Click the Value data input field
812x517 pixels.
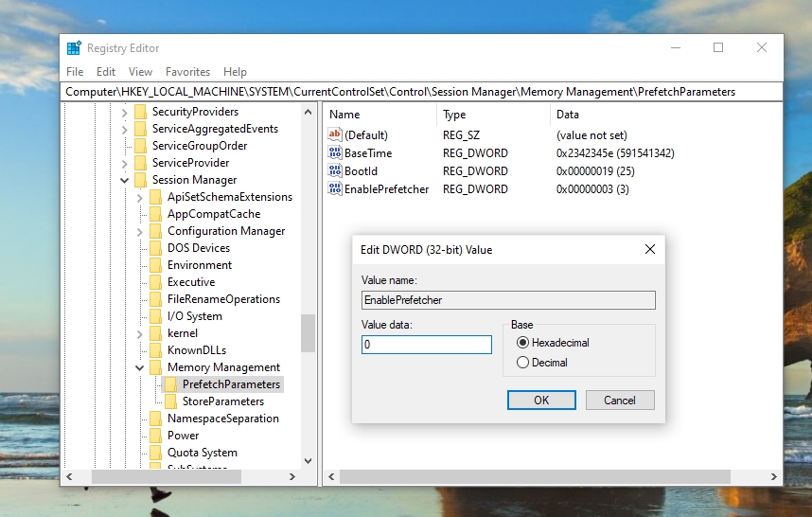(426, 346)
